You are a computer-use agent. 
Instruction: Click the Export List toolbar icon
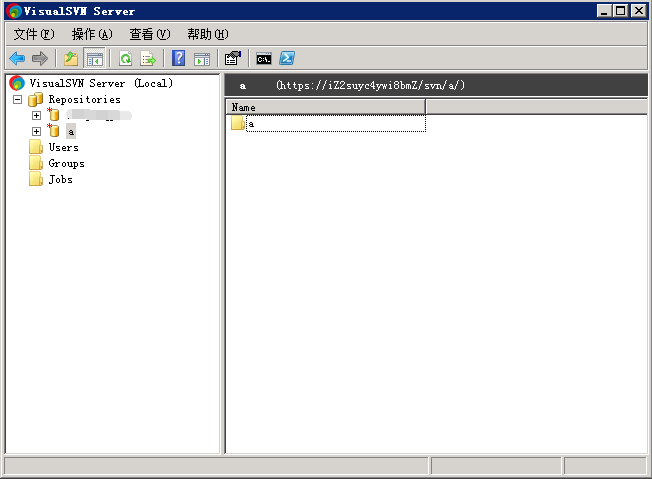[148, 59]
